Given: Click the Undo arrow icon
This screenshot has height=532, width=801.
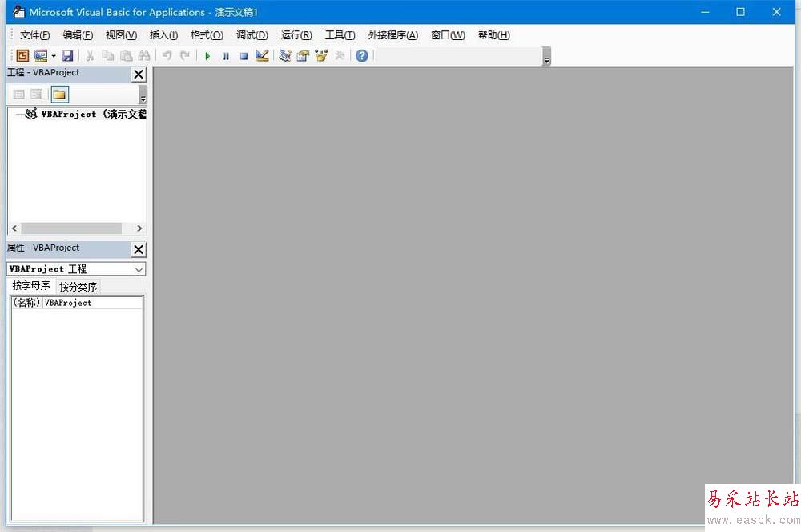Looking at the screenshot, I should coord(167,56).
